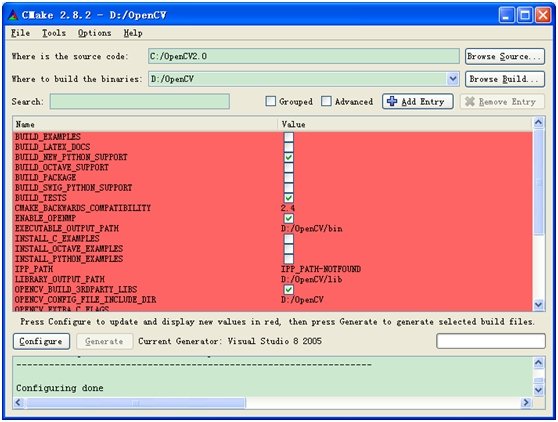Viewport: 558px width, 422px height.
Task: Click the entries list vertical scrollbar thumb
Action: pyautogui.click(x=538, y=182)
